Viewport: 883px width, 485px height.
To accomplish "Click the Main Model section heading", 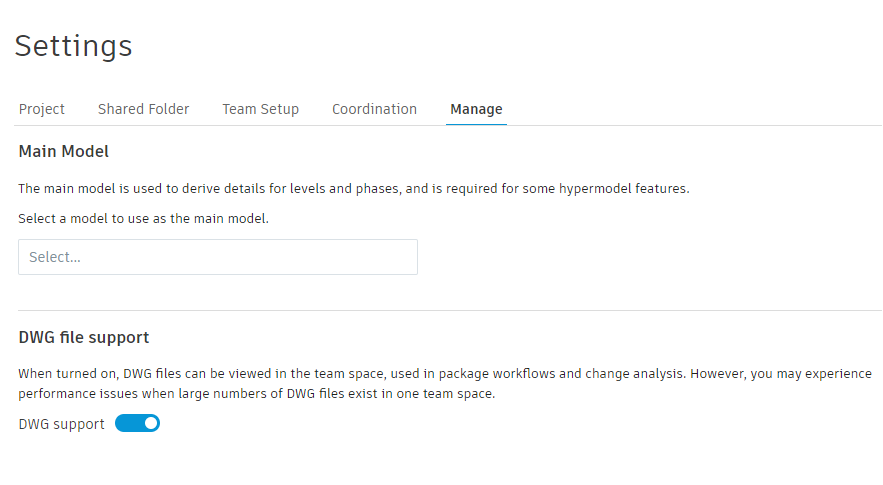I will 64,152.
